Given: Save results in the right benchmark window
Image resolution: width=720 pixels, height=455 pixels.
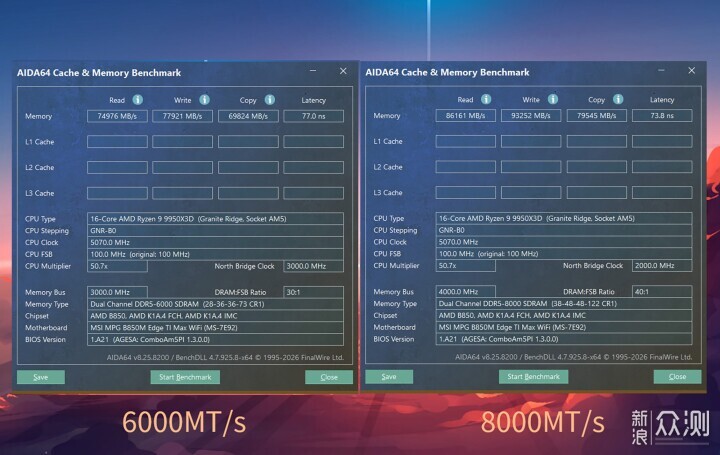Looking at the screenshot, I should pyautogui.click(x=389, y=376).
